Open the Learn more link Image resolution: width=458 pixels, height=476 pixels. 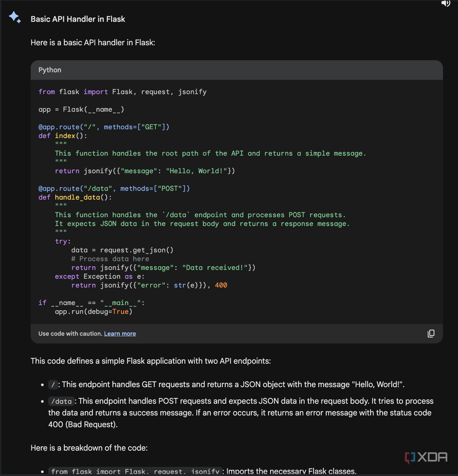[120, 334]
